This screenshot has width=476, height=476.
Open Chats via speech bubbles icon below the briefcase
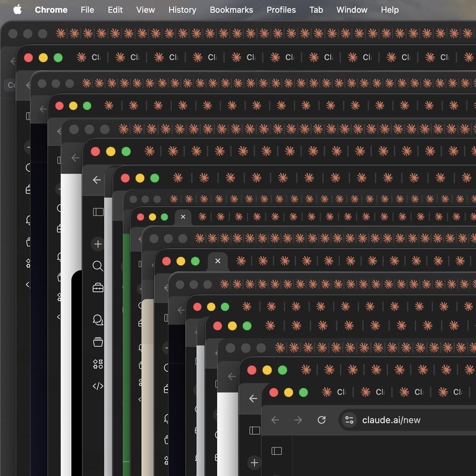(x=98, y=320)
